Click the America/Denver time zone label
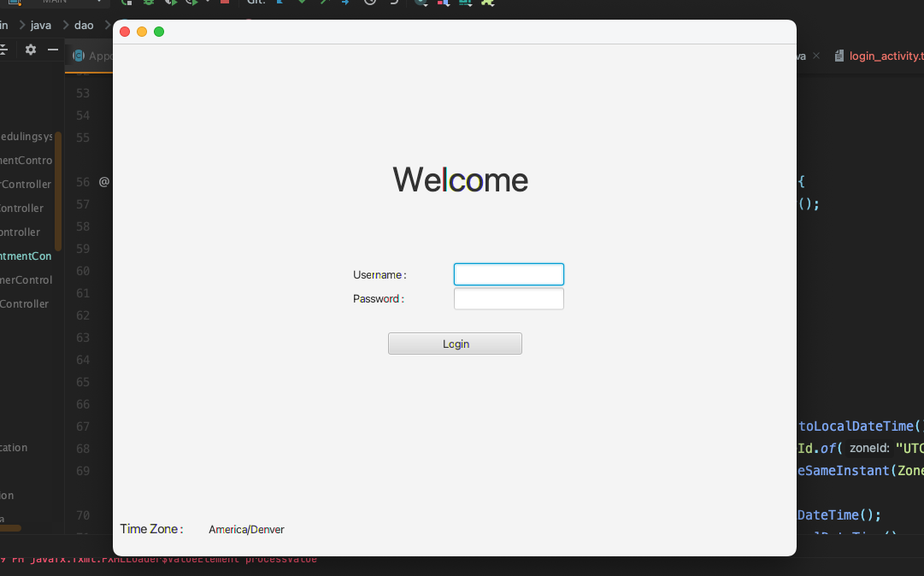 click(x=246, y=530)
